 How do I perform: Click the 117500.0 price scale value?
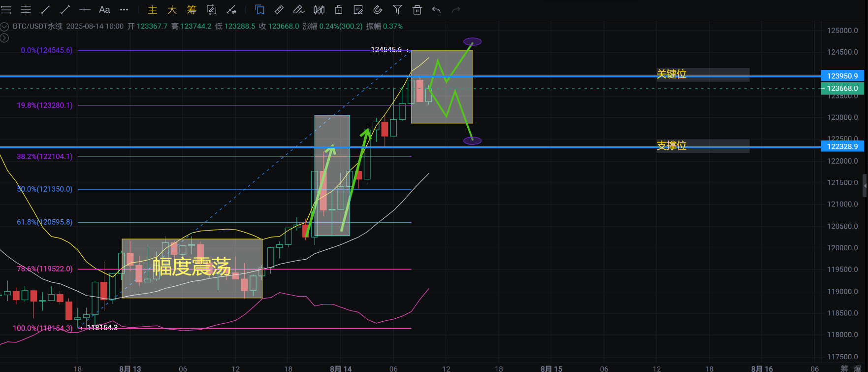842,356
